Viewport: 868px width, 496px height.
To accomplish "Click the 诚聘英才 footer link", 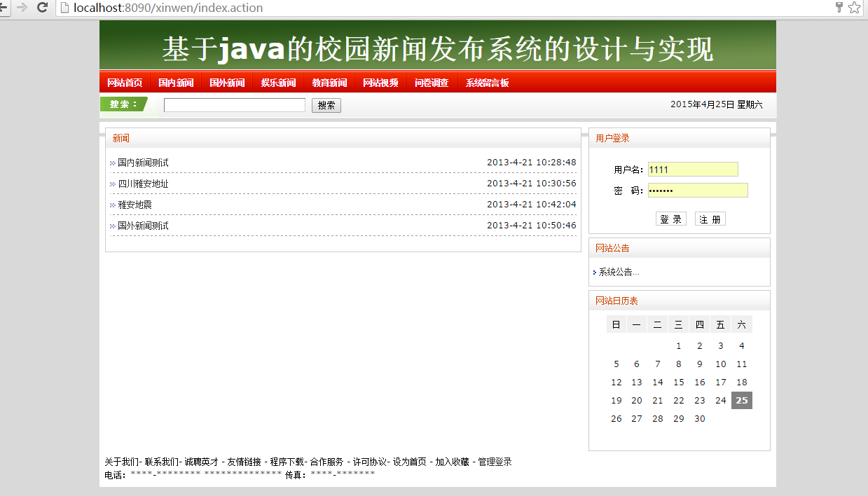I will pos(202,462).
